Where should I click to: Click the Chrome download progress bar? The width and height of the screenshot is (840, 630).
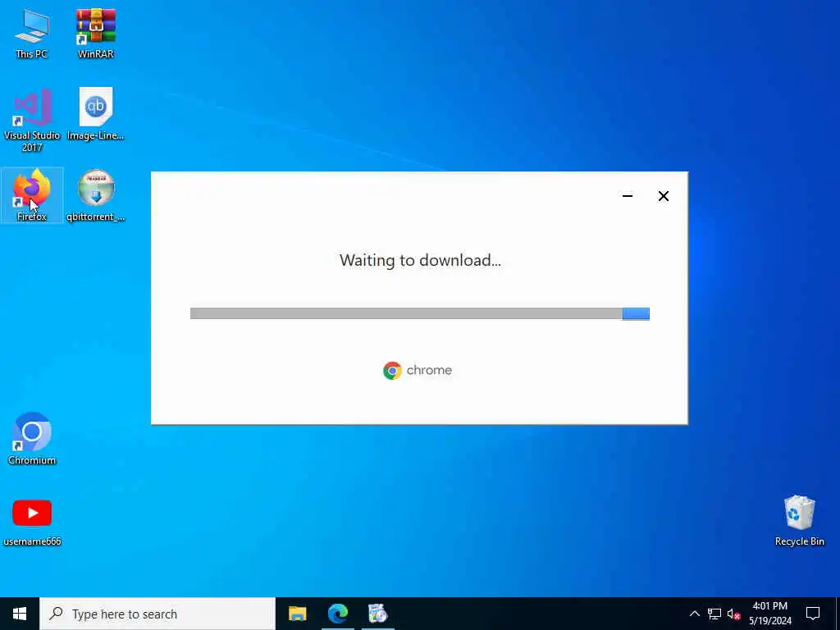click(420, 313)
